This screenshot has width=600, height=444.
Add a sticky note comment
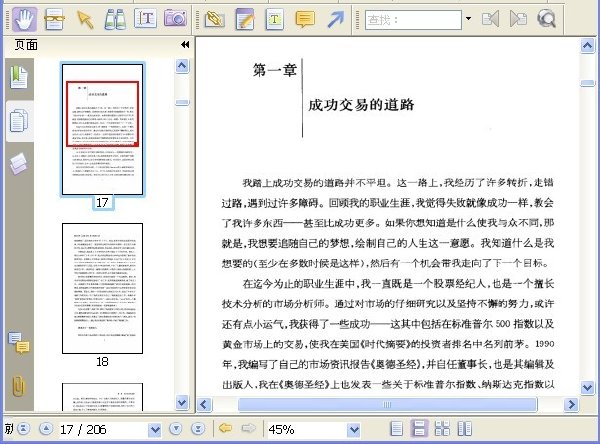click(x=305, y=19)
